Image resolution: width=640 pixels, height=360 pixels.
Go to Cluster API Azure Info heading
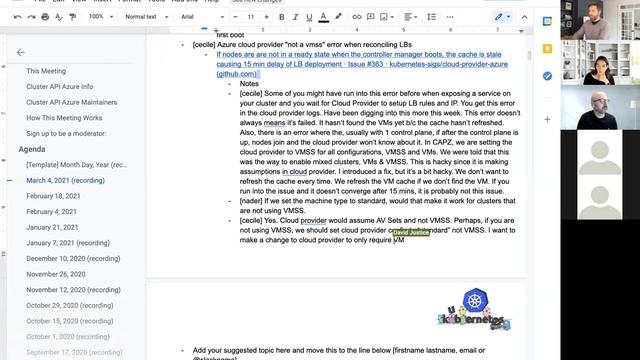[60, 87]
